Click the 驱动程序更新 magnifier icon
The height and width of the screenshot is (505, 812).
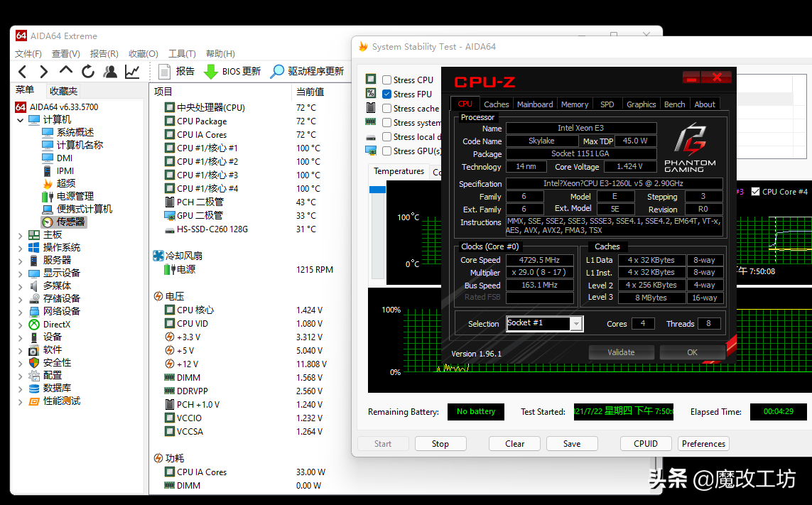pos(277,72)
